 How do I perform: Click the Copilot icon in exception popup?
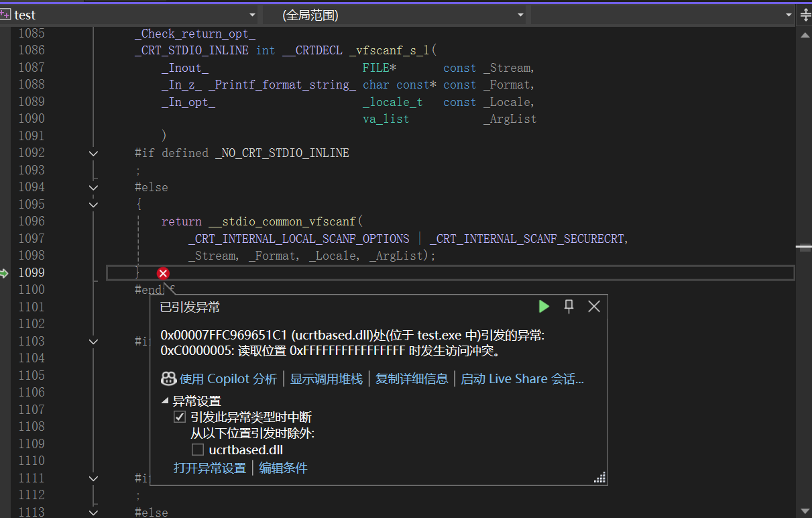click(169, 378)
